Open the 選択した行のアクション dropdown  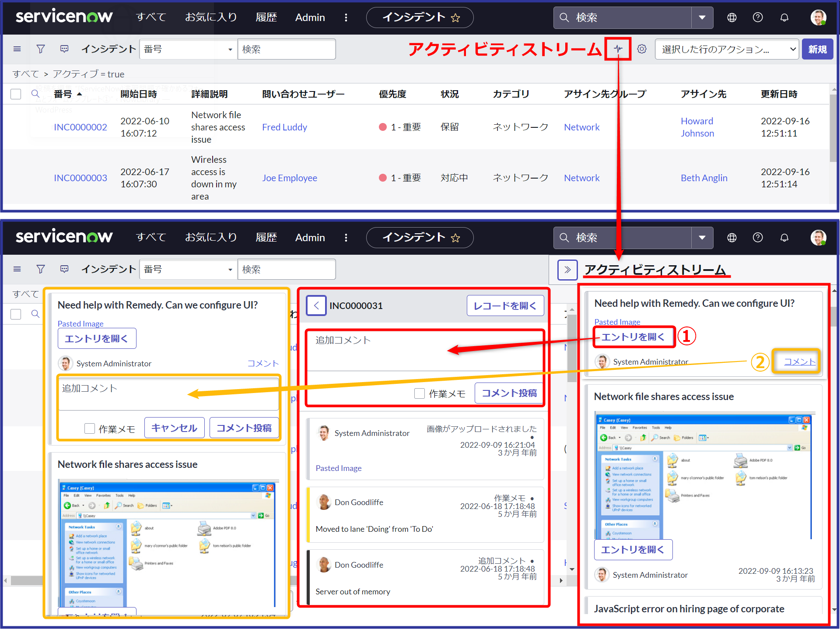[x=726, y=49]
